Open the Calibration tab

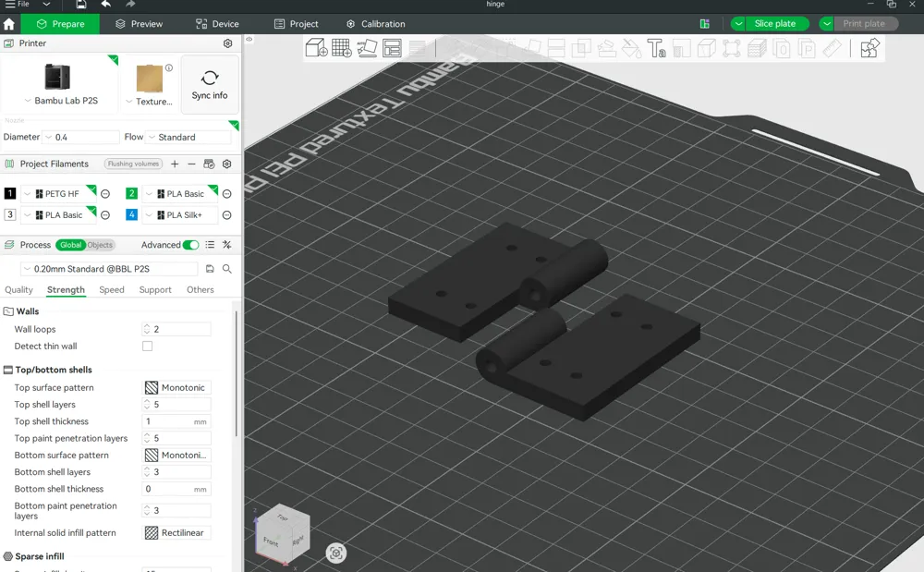375,24
